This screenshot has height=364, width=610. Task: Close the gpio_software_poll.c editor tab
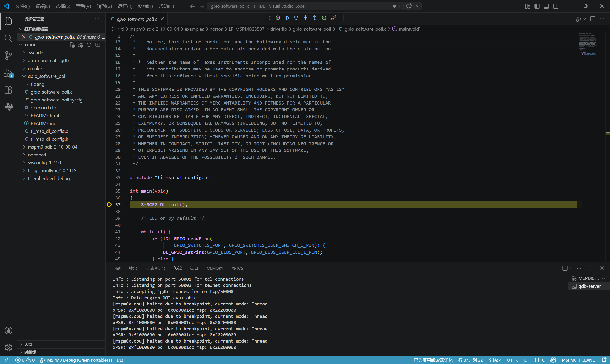click(x=162, y=19)
